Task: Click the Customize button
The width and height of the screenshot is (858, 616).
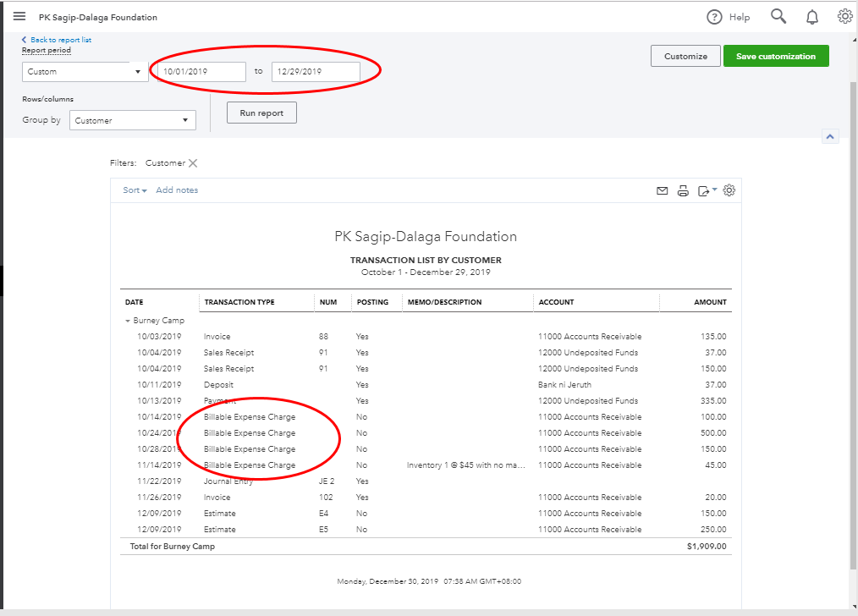Action: pyautogui.click(x=685, y=57)
